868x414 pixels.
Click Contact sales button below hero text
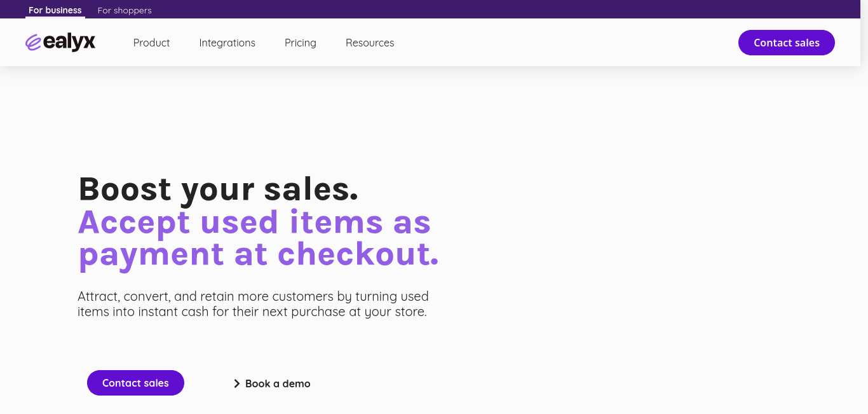(135, 383)
